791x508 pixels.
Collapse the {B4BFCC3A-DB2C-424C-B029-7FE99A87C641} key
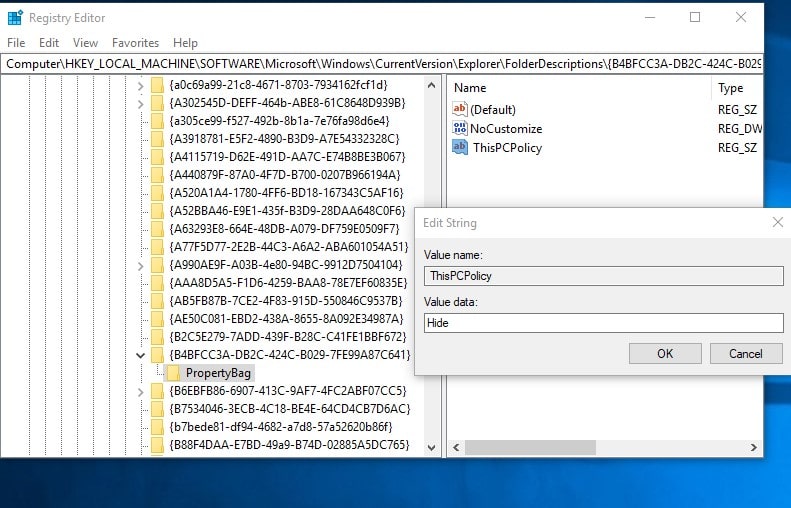pyautogui.click(x=140, y=355)
